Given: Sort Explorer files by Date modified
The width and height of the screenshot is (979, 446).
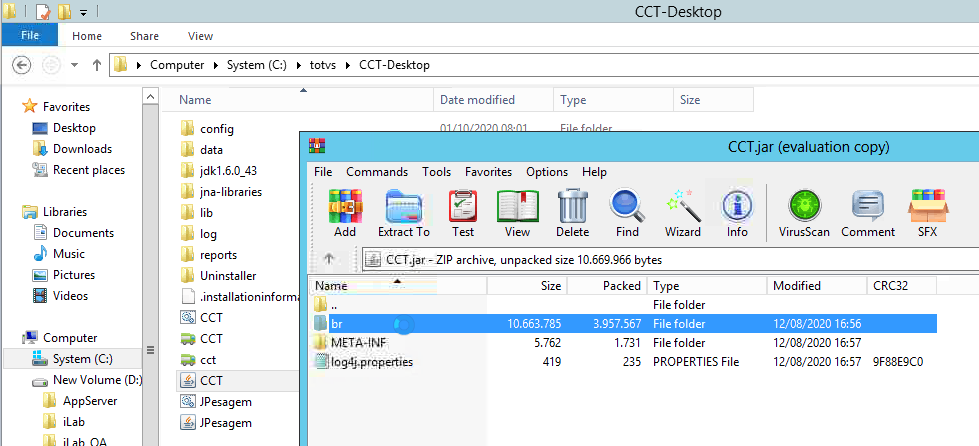Looking at the screenshot, I should tap(493, 100).
